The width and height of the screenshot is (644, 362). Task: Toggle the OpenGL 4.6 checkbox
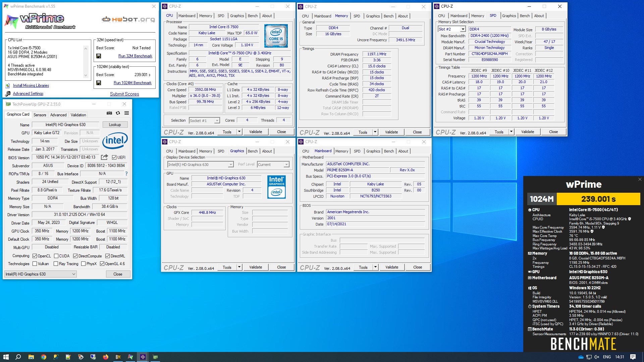click(x=102, y=264)
